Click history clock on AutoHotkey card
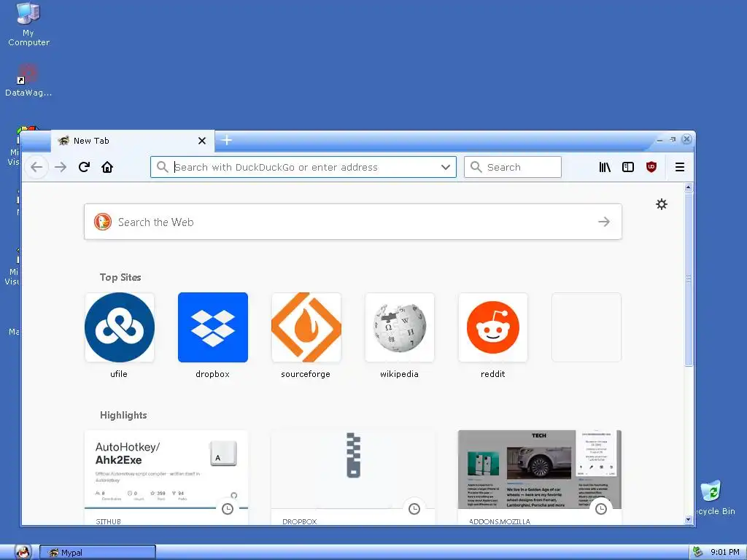747x560 pixels. coord(228,509)
